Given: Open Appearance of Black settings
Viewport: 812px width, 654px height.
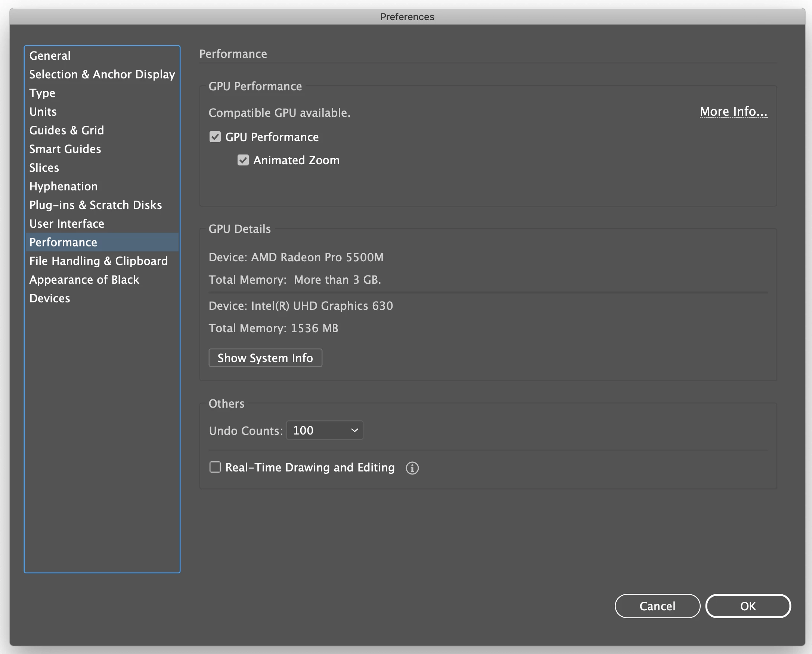Looking at the screenshot, I should point(84,280).
